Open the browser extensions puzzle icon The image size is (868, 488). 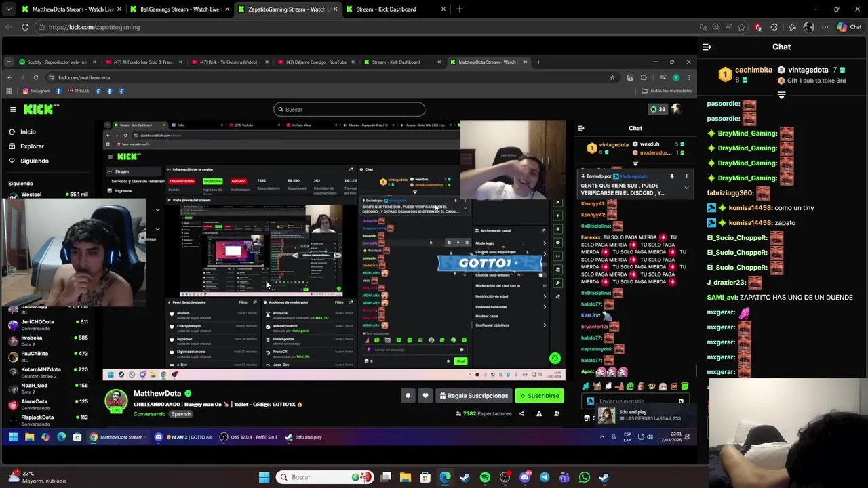click(x=774, y=27)
